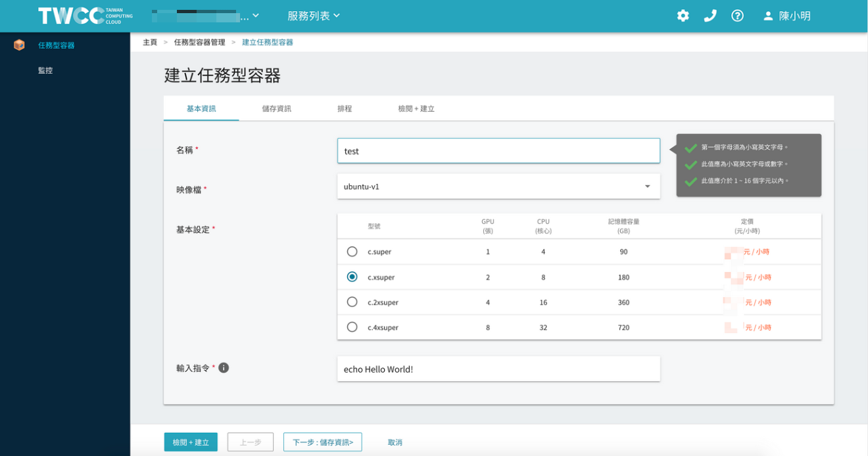The width and height of the screenshot is (868, 456).
Task: Open the 映像檔 ubuntu-v1 dropdown
Action: pyautogui.click(x=498, y=187)
